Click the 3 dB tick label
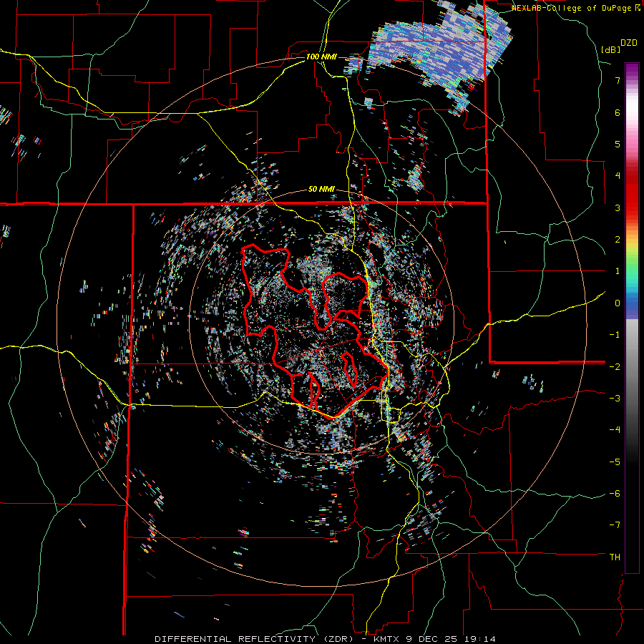Viewport: 644px width, 644px height. (x=618, y=208)
